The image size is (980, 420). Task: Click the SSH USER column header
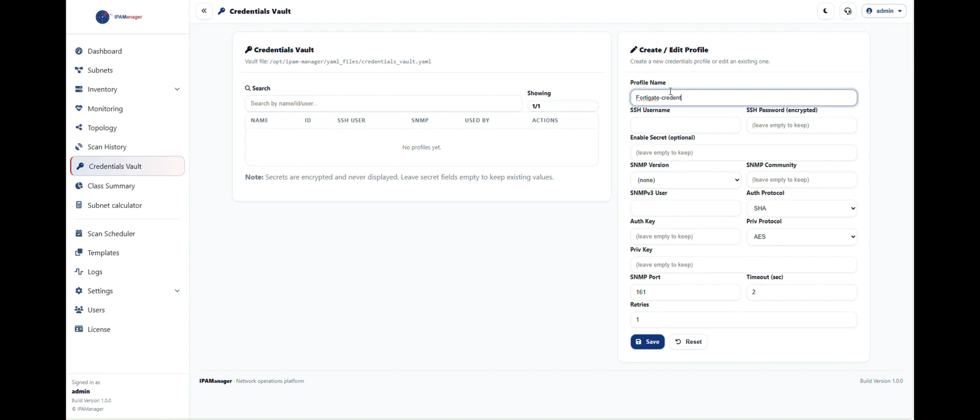point(351,120)
